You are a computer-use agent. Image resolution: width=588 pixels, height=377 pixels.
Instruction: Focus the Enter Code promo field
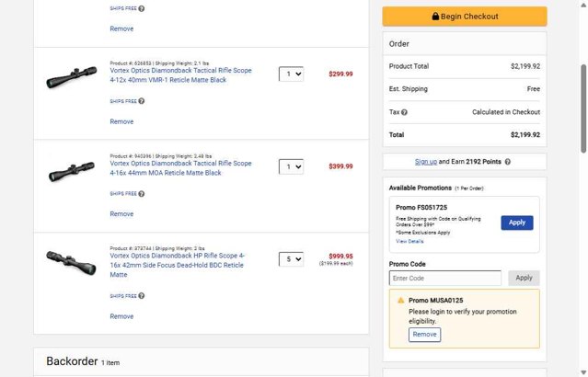444,278
